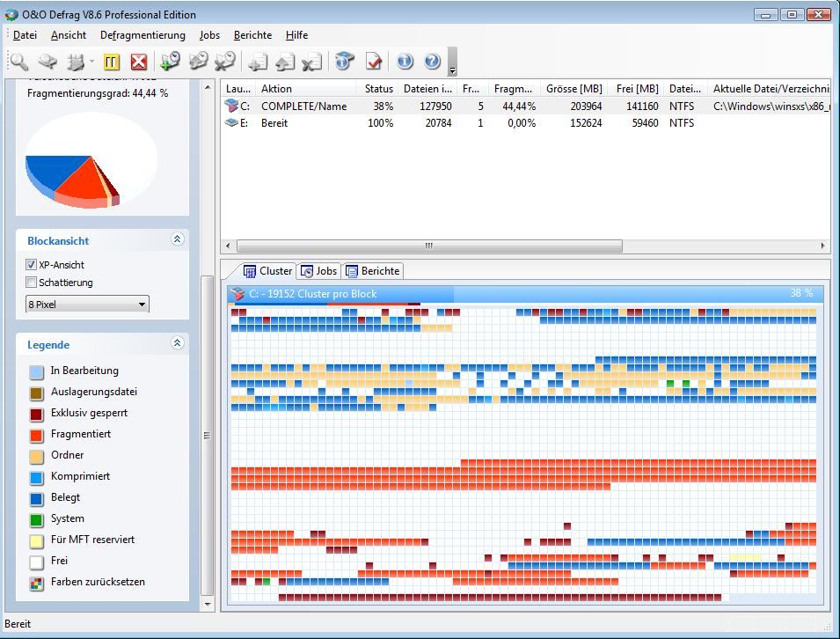
Task: Click the Auslagerungsdatei legend color swatch
Action: coord(36,393)
